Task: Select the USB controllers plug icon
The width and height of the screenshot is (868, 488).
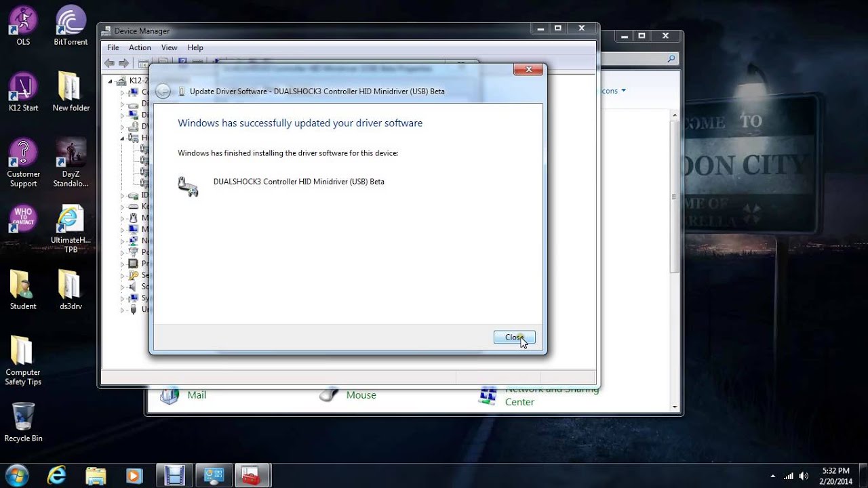Action: point(134,310)
